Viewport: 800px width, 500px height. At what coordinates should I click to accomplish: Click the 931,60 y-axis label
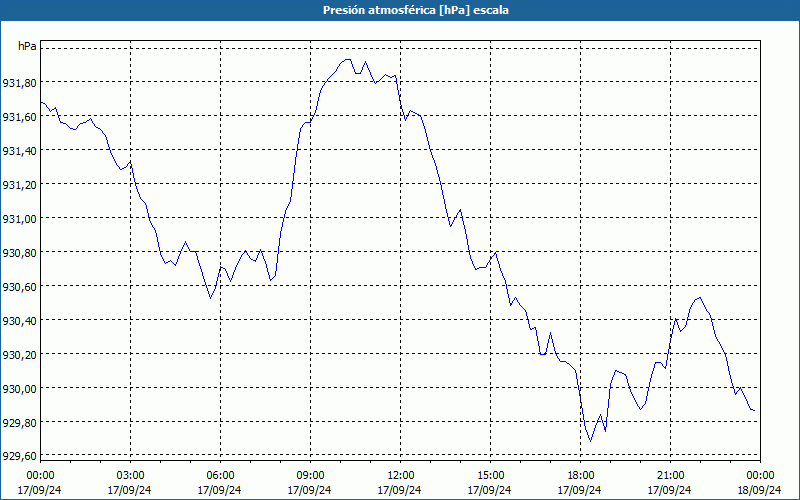pos(19,117)
